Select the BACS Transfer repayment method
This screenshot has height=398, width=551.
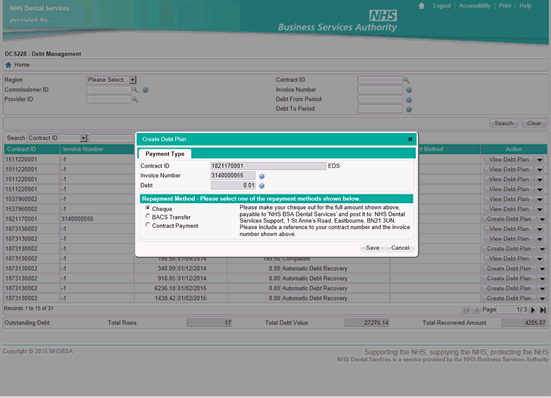(x=148, y=216)
